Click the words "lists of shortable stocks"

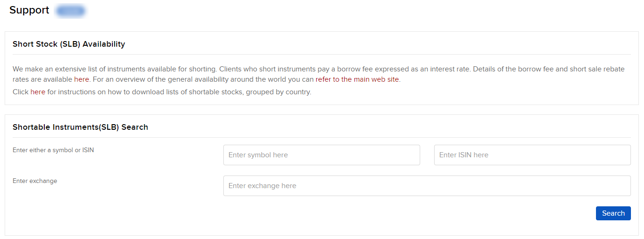208,92
